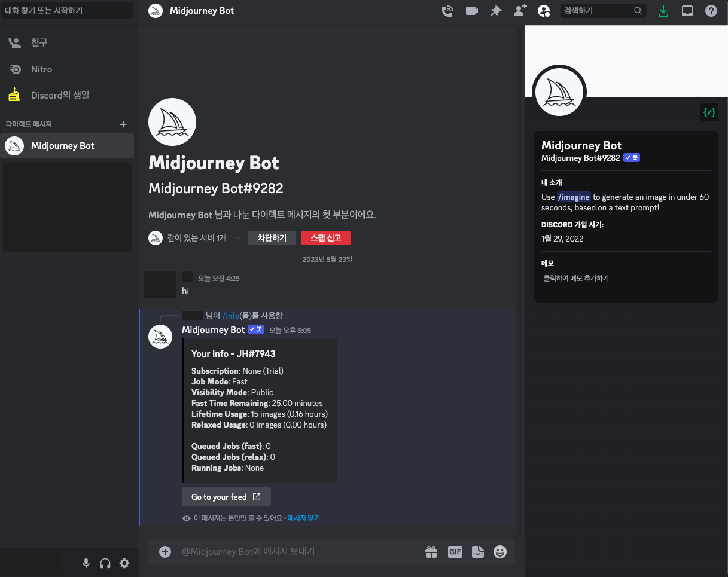Toggle headphones deafen icon
728x577 pixels.
[x=105, y=563]
